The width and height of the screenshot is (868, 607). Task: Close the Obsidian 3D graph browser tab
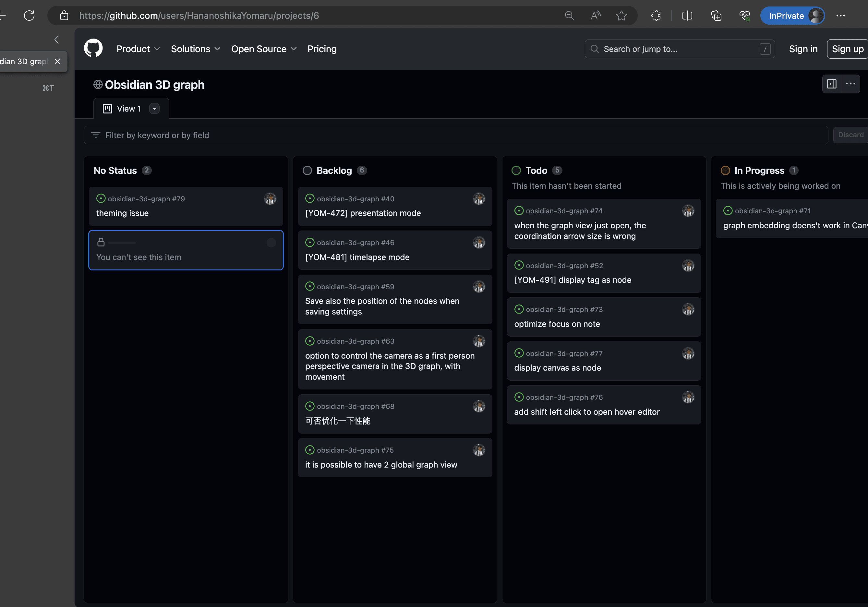57,61
